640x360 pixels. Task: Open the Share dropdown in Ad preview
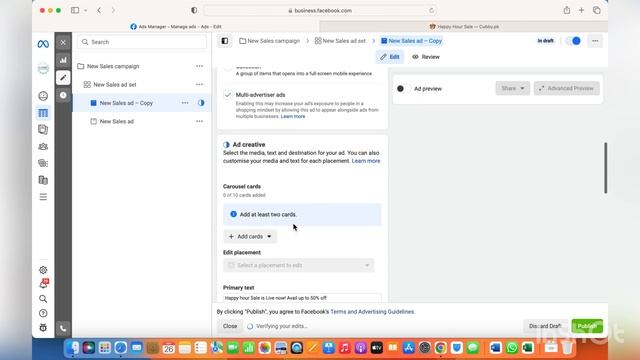[x=513, y=88]
